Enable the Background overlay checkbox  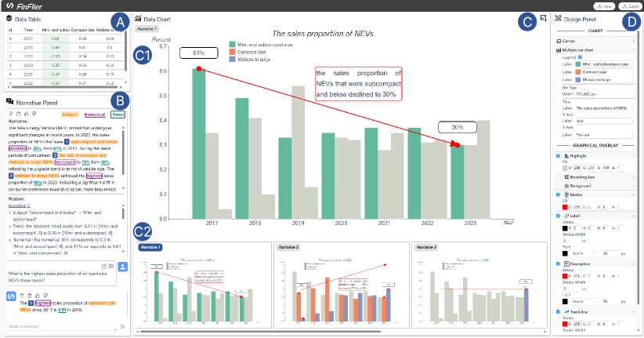pyautogui.click(x=558, y=186)
